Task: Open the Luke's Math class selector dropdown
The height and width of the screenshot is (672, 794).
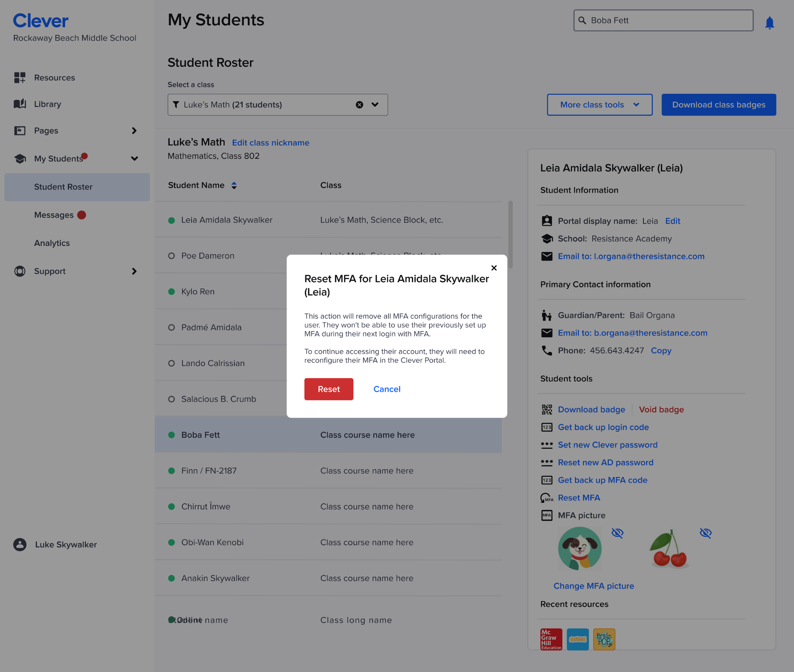Action: coord(375,104)
